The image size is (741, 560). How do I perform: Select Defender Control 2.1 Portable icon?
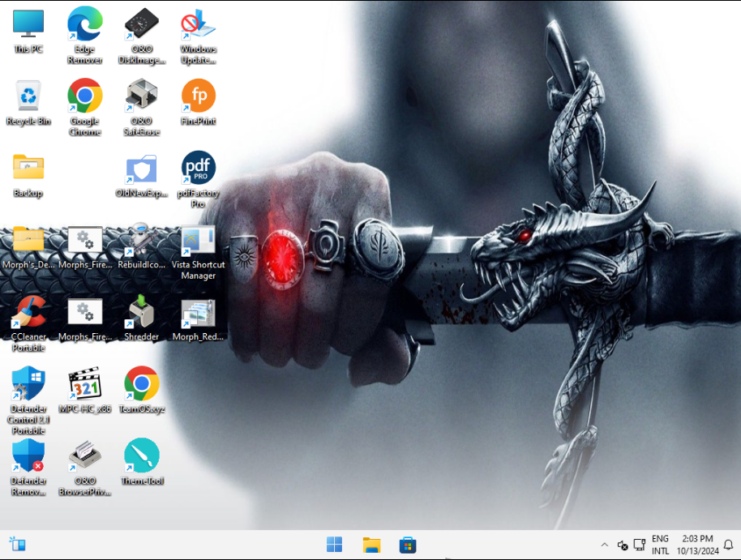click(28, 400)
